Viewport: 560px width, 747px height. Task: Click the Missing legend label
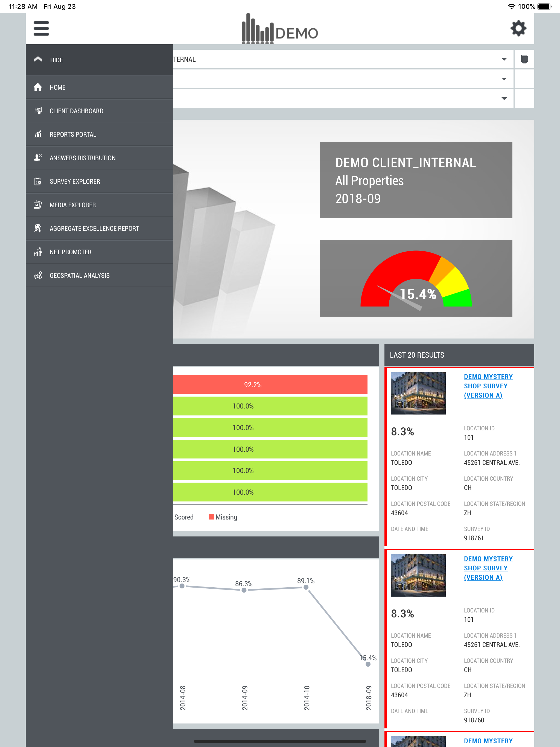(x=226, y=517)
